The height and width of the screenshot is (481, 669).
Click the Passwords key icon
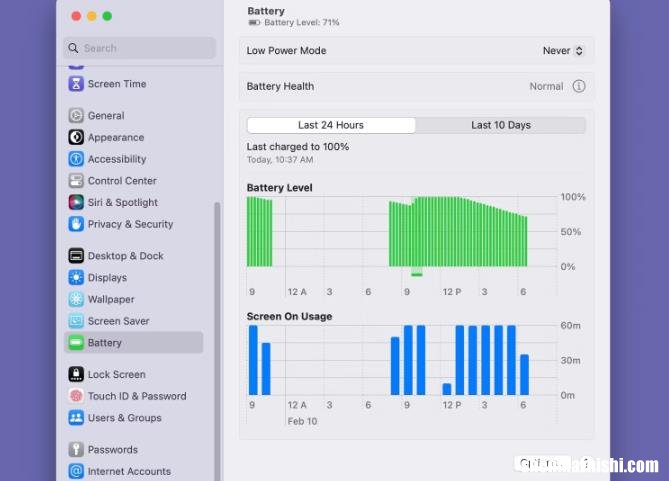(x=76, y=449)
